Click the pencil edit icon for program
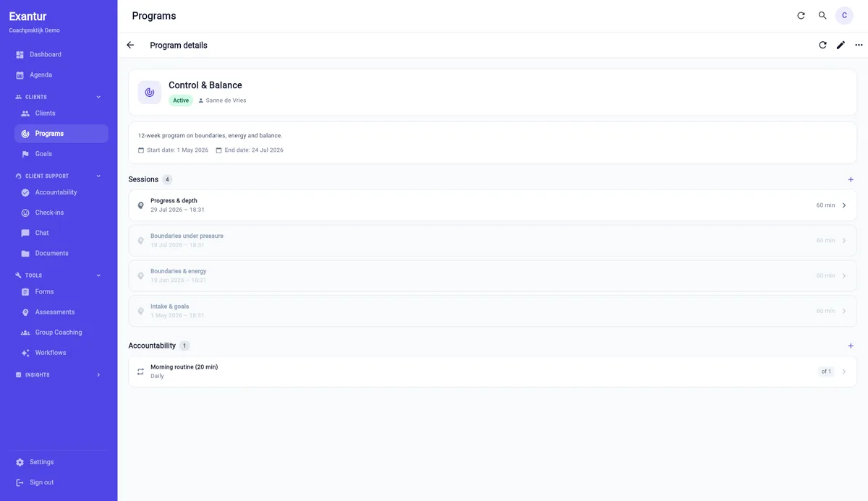Screen dimensions: 868x501 tap(841, 45)
